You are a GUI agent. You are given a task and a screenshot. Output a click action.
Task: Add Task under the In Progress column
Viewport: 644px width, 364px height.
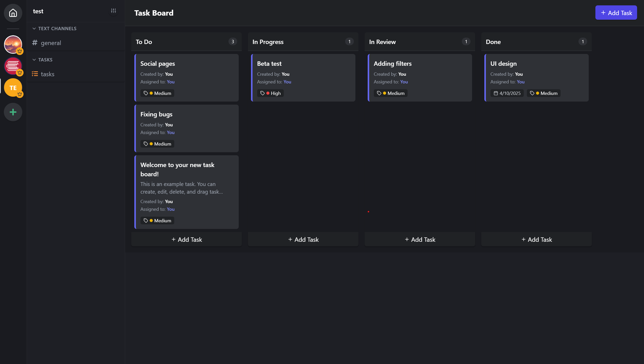coord(303,239)
